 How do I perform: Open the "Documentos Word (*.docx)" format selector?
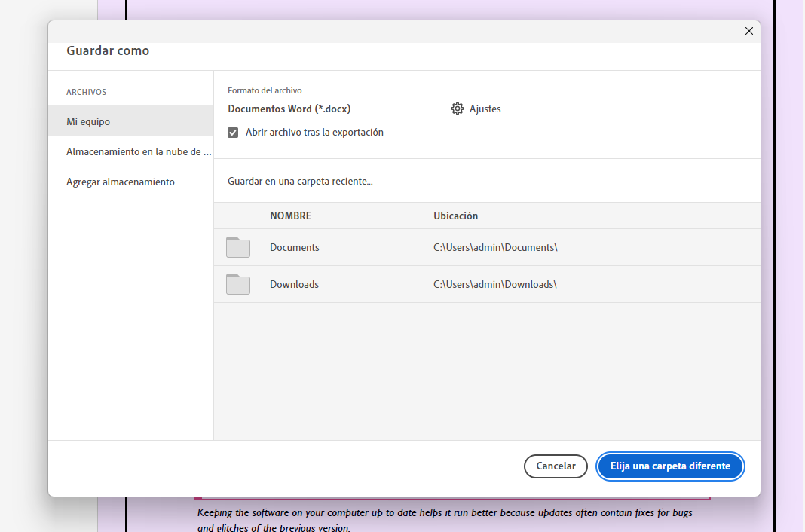(289, 109)
